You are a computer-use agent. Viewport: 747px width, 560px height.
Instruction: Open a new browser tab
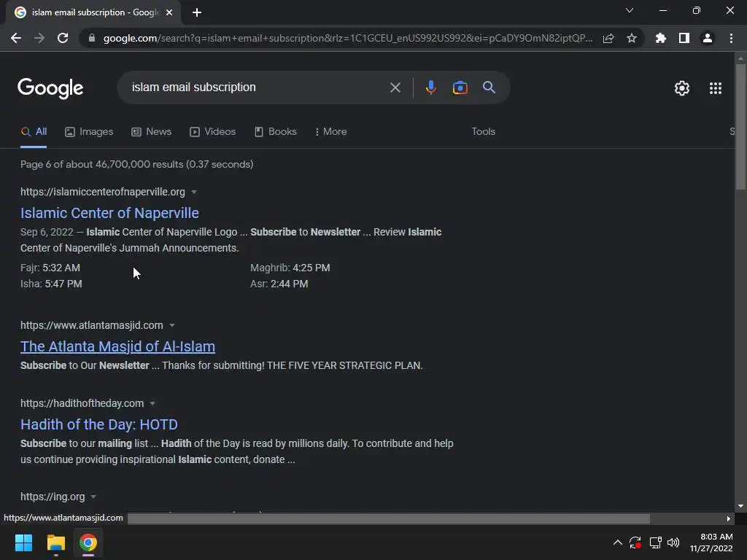point(197,12)
